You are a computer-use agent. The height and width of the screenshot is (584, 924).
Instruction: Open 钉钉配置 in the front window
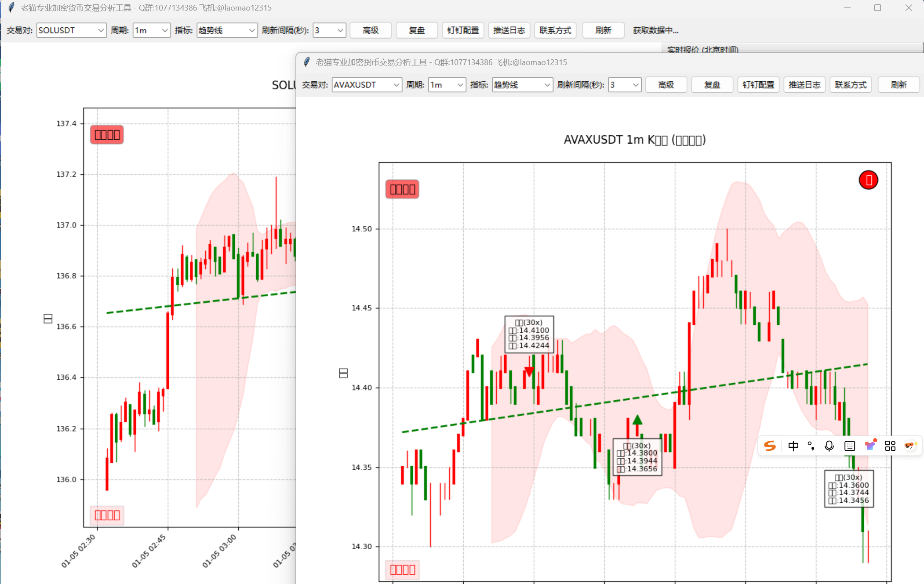click(x=758, y=85)
